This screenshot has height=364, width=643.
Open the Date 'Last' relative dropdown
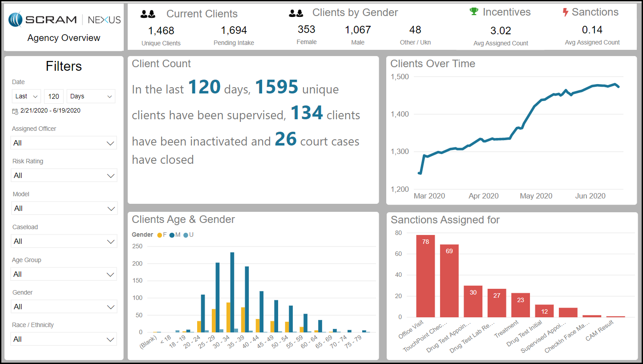(x=26, y=96)
